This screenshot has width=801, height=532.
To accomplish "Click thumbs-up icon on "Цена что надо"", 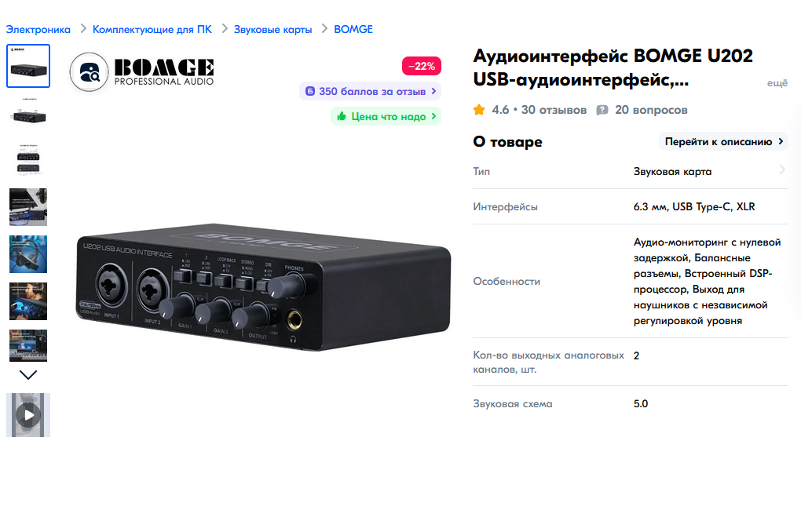I will (x=342, y=116).
